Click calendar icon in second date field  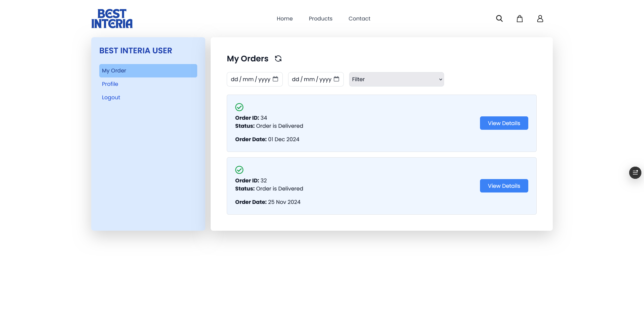pyautogui.click(x=336, y=79)
